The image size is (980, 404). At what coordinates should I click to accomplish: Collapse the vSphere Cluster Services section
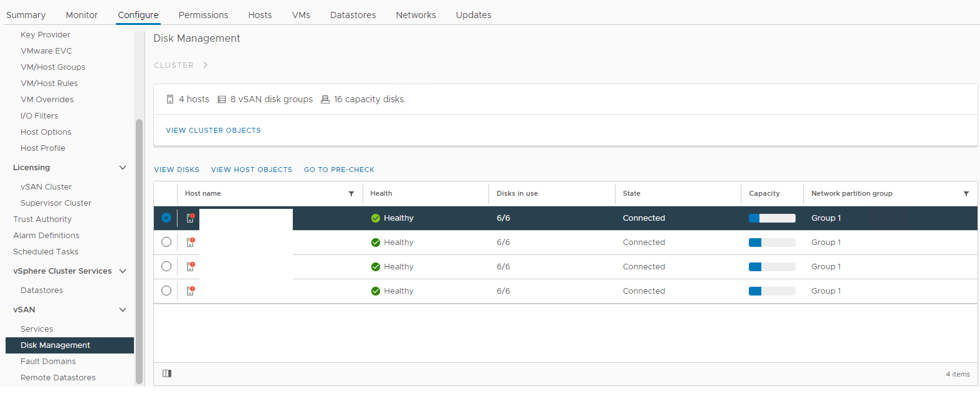point(123,271)
